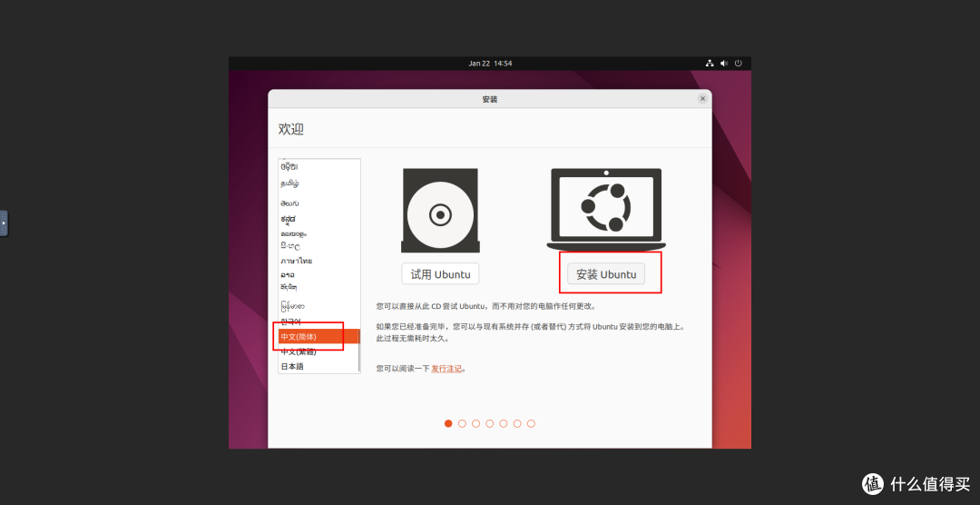Select 中文(繁體) in the language list
Image resolution: width=980 pixels, height=505 pixels.
pos(318,352)
